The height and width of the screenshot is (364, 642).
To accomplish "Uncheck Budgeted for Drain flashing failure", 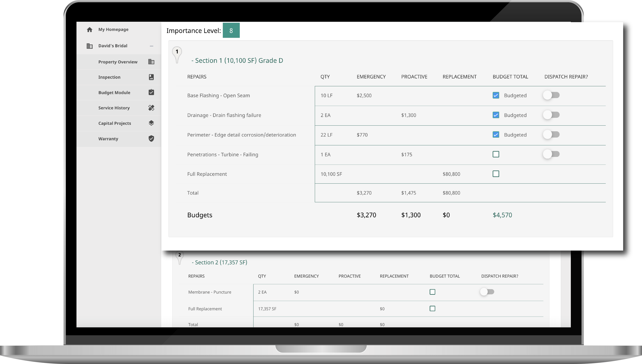I will [x=496, y=115].
